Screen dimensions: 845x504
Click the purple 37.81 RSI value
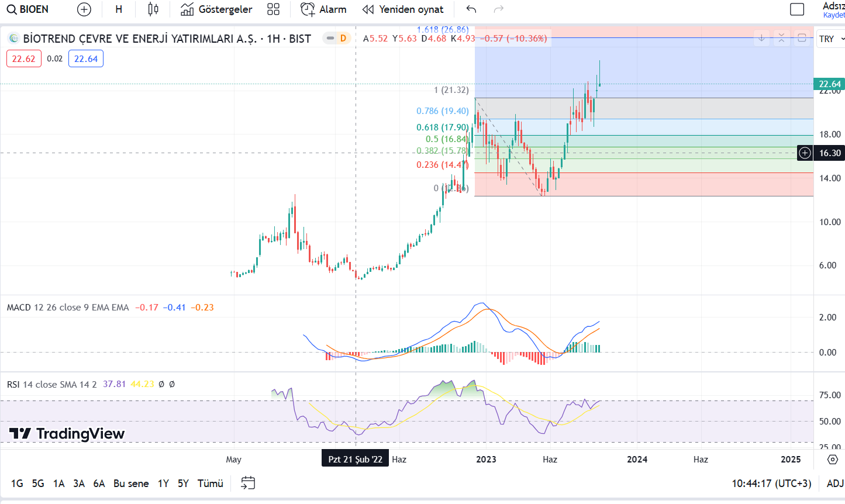click(x=115, y=384)
